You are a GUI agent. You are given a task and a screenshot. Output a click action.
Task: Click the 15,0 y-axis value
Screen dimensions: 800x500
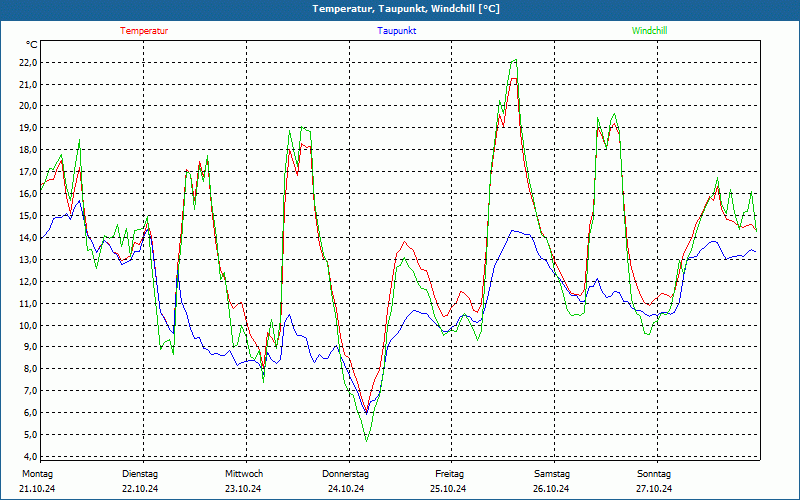click(x=28, y=215)
